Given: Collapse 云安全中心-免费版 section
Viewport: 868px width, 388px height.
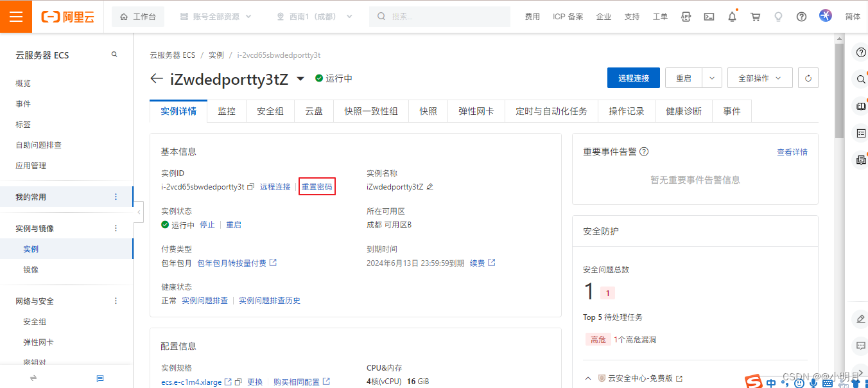Looking at the screenshot, I should coord(588,378).
